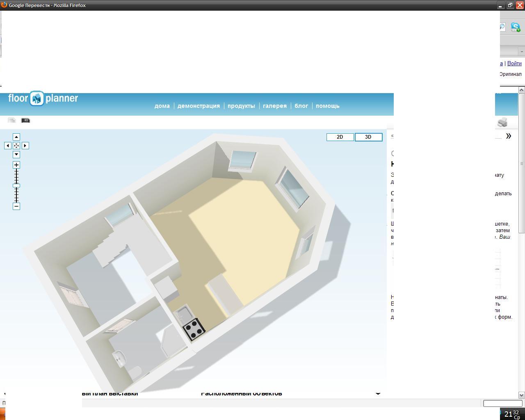Click the dark save disk icon
Image resolution: width=525 pixels, height=420 pixels.
click(x=25, y=120)
